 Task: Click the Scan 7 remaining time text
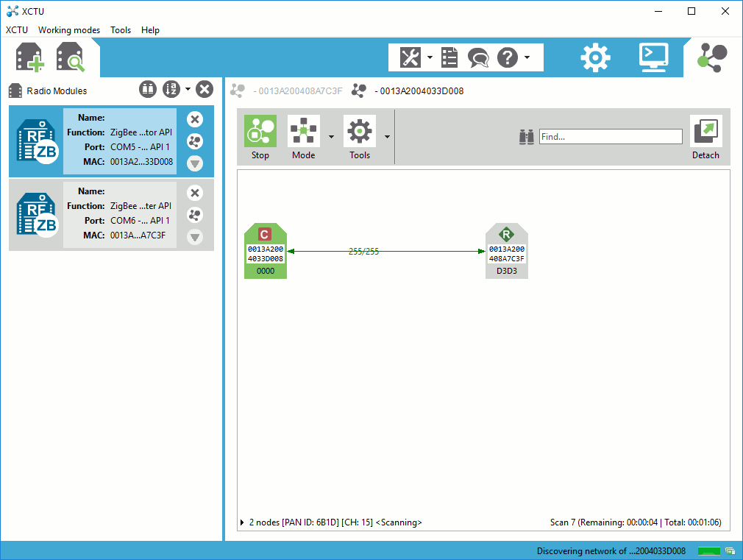click(636, 522)
